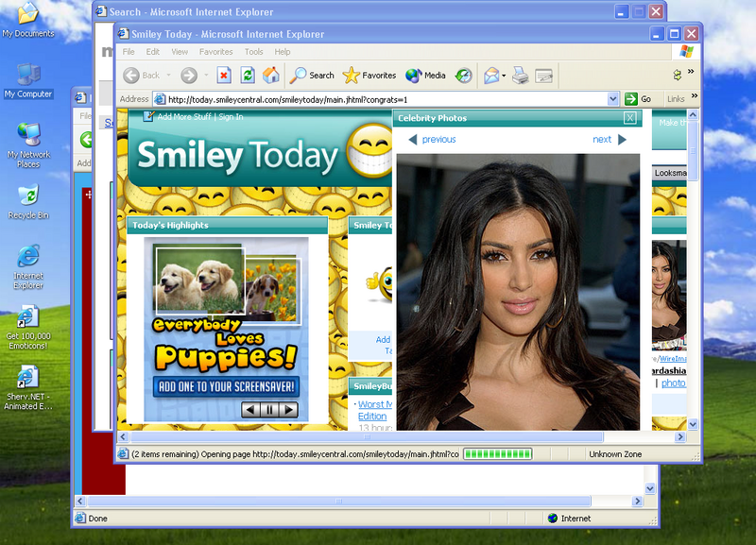Screen dimensions: 756x545
Task: Click the Internet zone status in back window
Action: (570, 519)
